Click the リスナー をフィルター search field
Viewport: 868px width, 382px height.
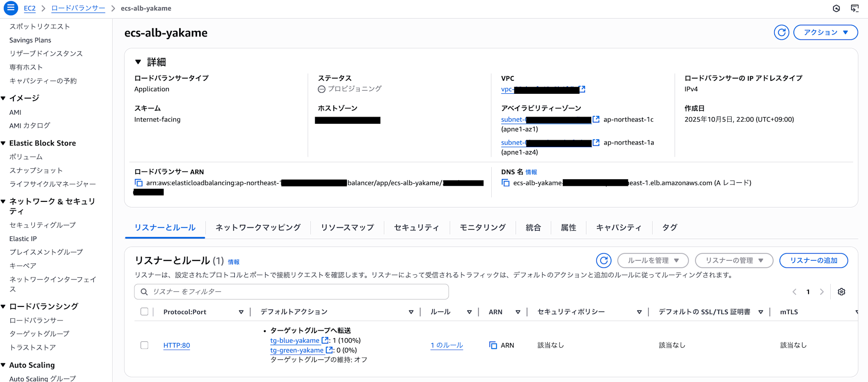pos(292,292)
